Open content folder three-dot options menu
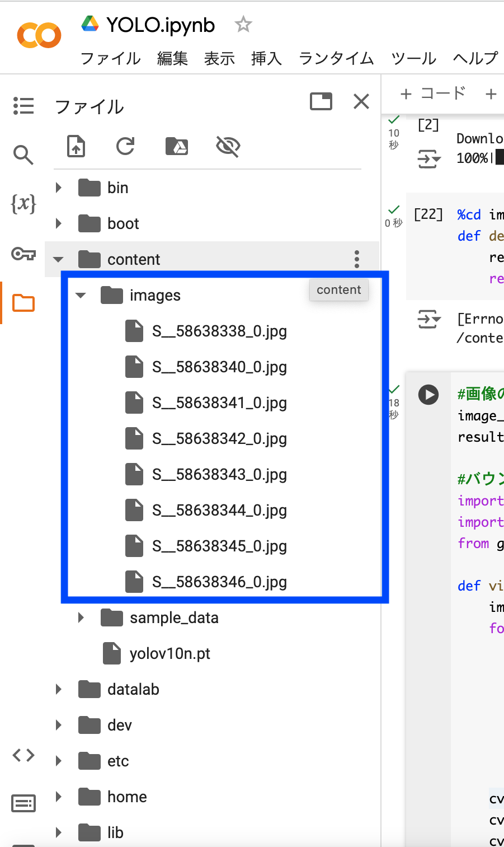Viewport: 504px width, 847px height. (357, 259)
